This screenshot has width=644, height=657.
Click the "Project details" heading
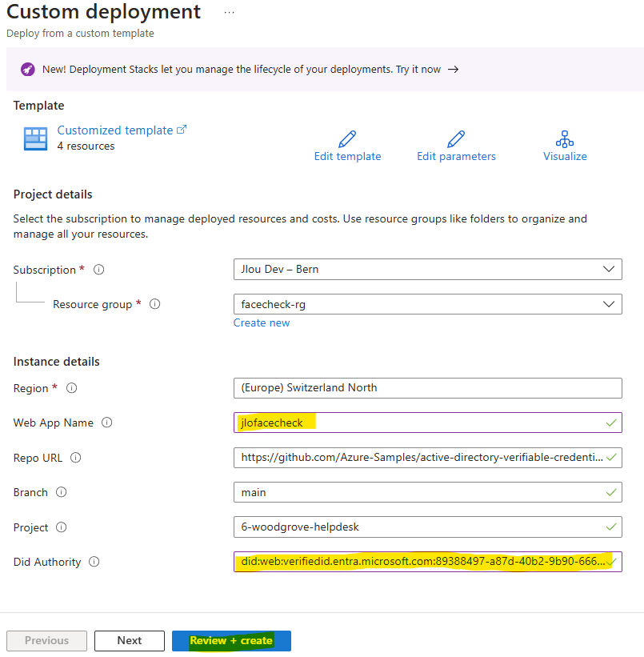(53, 194)
